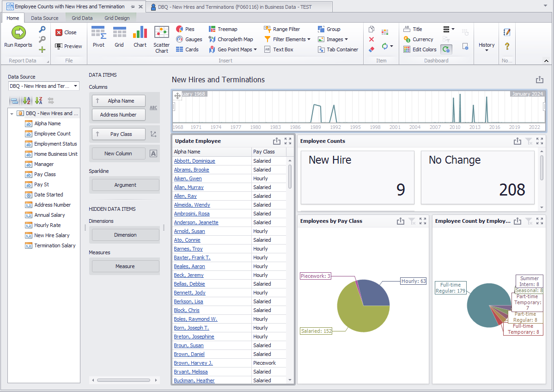Image resolution: width=554 pixels, height=392 pixels.
Task: Insert a Cards item
Action: pos(187,49)
